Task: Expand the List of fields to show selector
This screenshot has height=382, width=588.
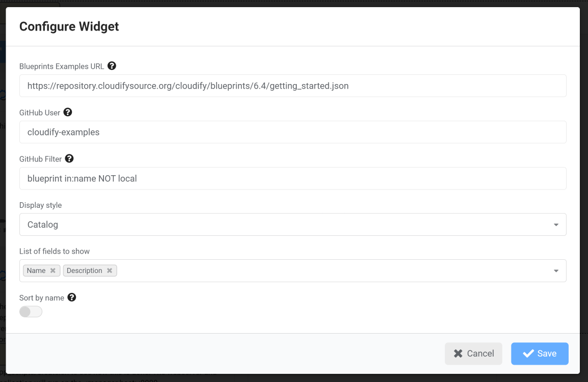Action: click(x=555, y=270)
